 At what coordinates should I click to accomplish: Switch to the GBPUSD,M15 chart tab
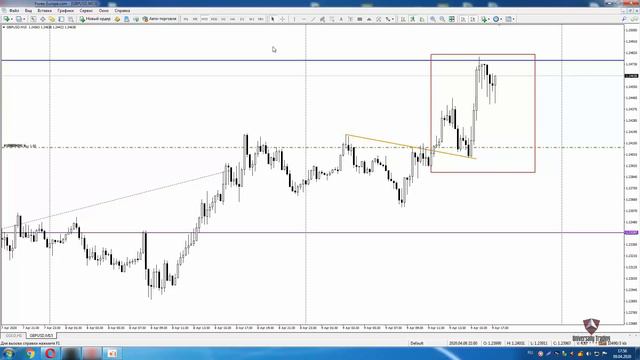[41, 336]
